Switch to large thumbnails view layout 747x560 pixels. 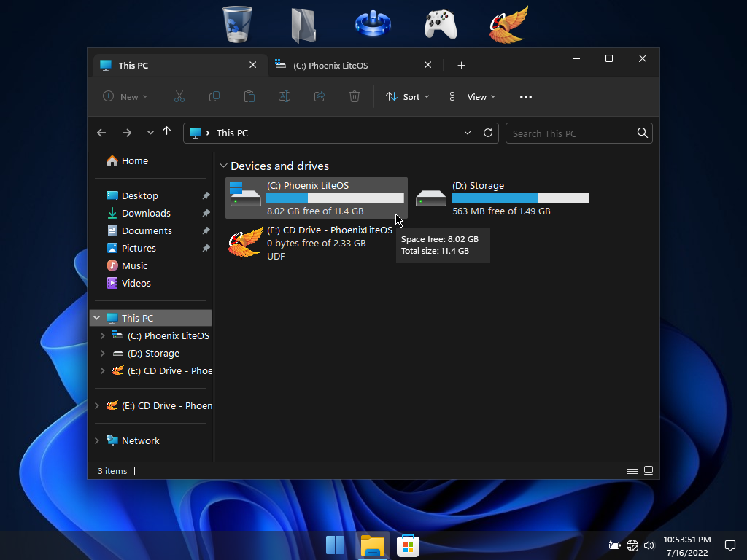pyautogui.click(x=649, y=470)
